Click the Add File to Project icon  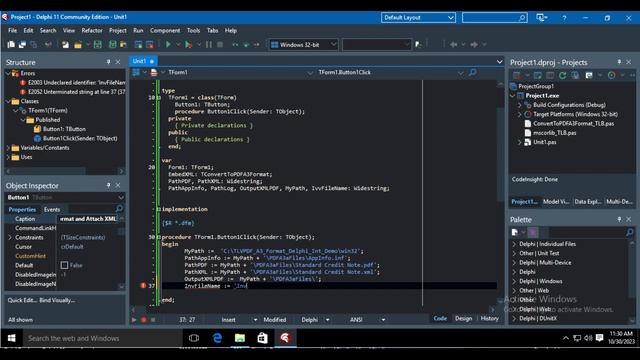pos(138,44)
